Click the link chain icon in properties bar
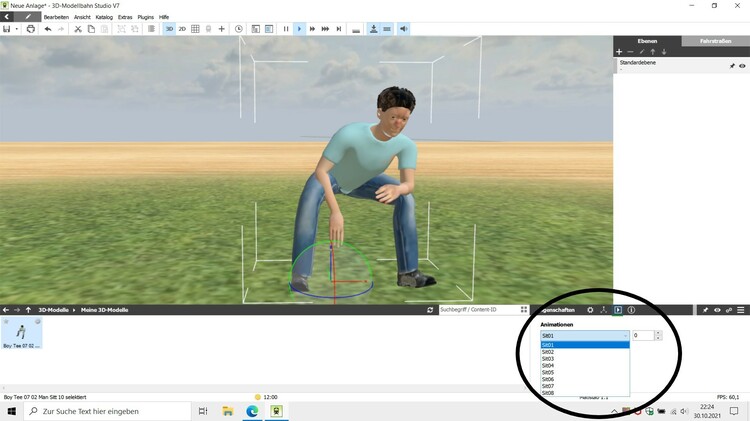 729,310
